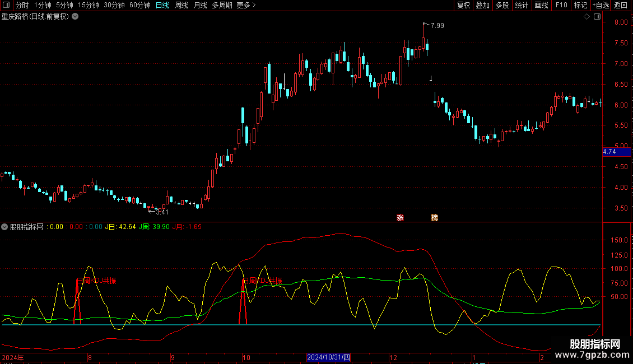This screenshot has height=364, width=633.
Task: Switch to 分时 intraday view
Action: pyautogui.click(x=22, y=5)
